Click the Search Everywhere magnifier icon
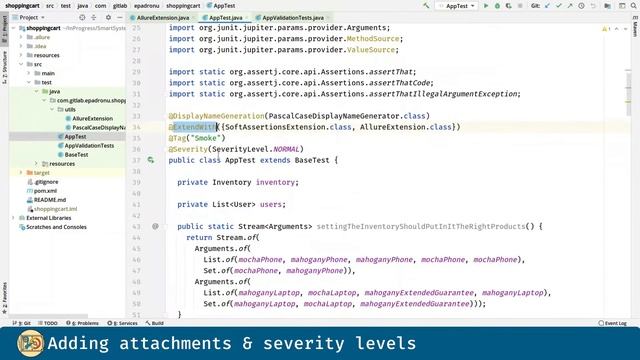Image resolution: width=640 pixels, height=360 pixels. 633,6
